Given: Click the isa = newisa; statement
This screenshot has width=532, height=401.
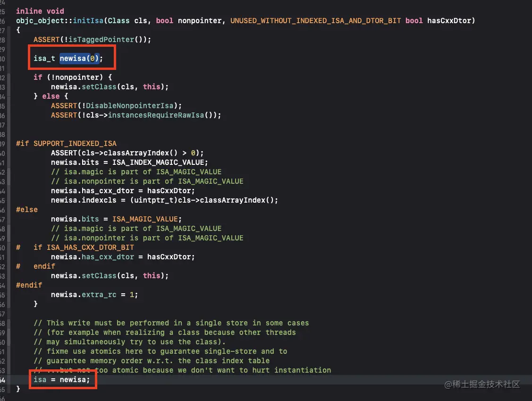Looking at the screenshot, I should pyautogui.click(x=61, y=380).
